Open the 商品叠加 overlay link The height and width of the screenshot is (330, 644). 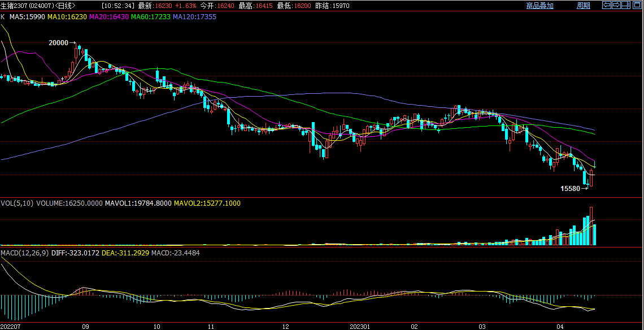pyautogui.click(x=539, y=6)
